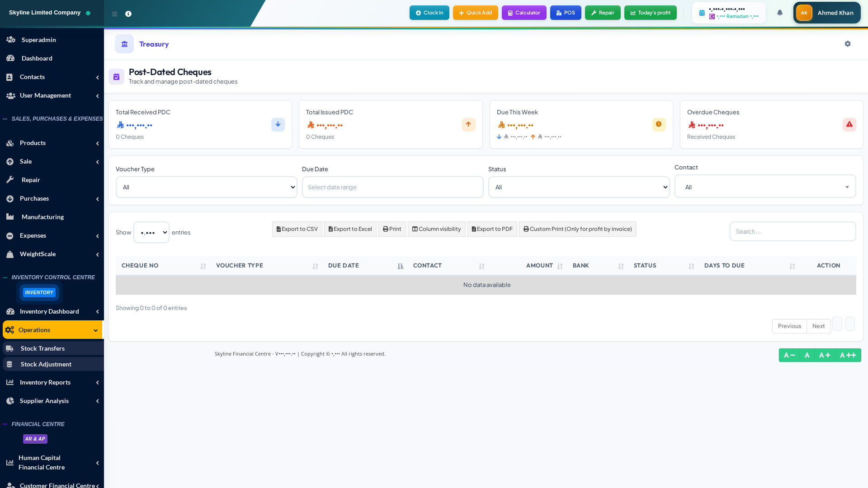Show Today's profit
The image size is (868, 488).
coord(650,13)
